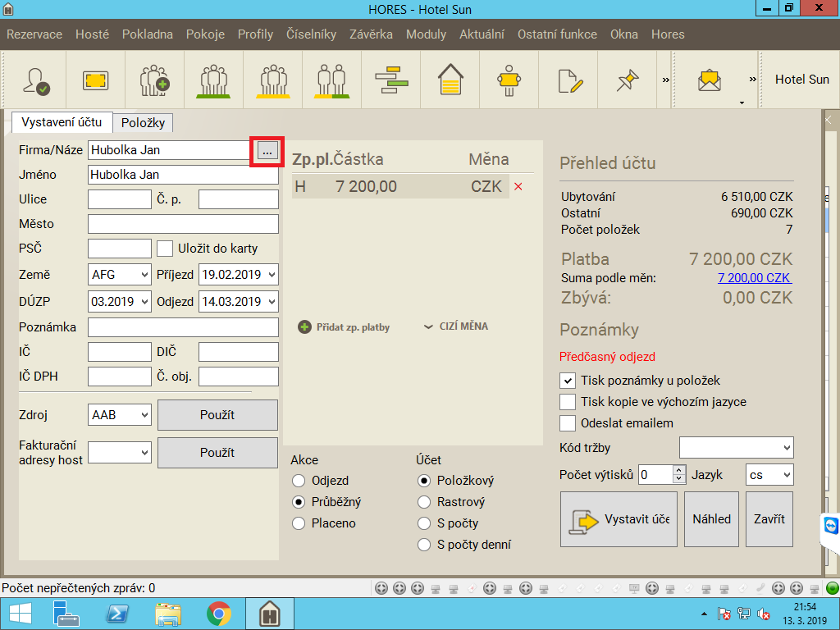Open the Země country dropdown
The width and height of the screenshot is (840, 630).
[x=120, y=275]
